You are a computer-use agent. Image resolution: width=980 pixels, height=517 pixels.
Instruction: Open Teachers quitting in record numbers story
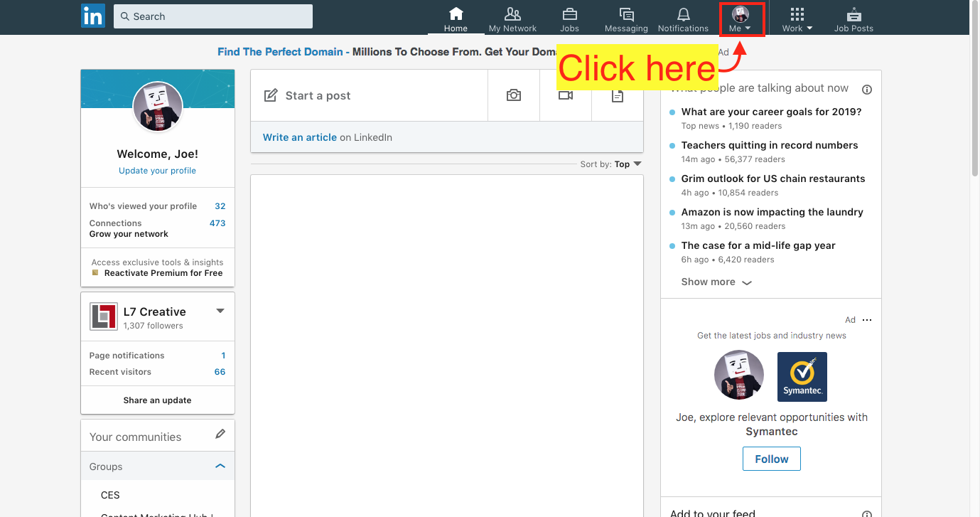click(x=770, y=145)
